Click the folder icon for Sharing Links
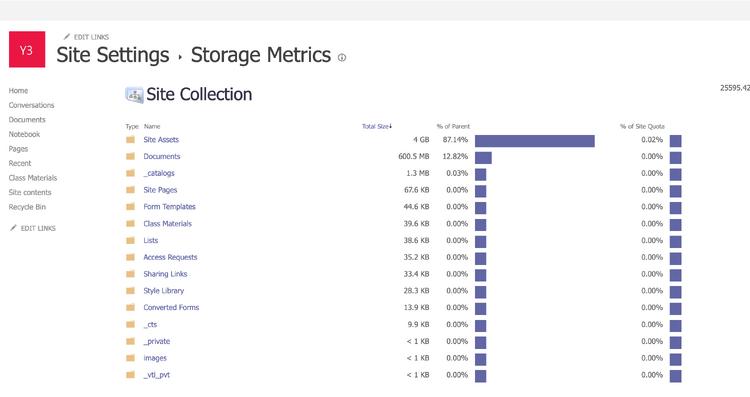This screenshot has height=397, width=750. 130,274
